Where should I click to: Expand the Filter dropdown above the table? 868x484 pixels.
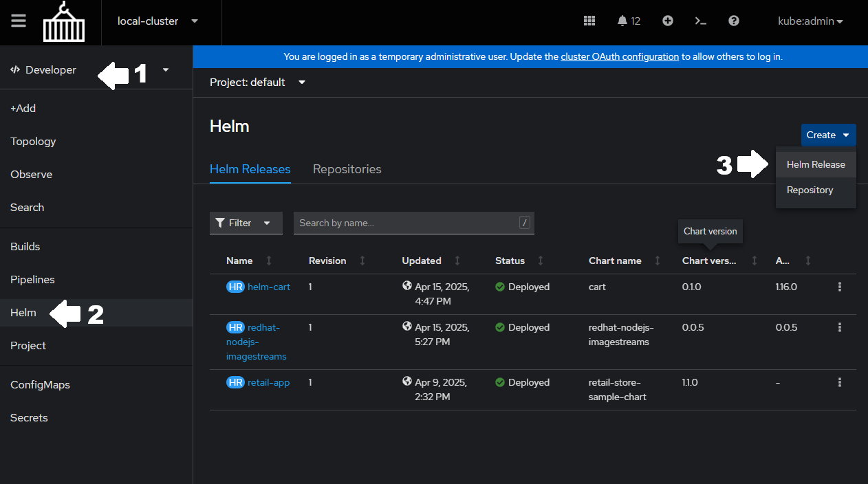(246, 223)
